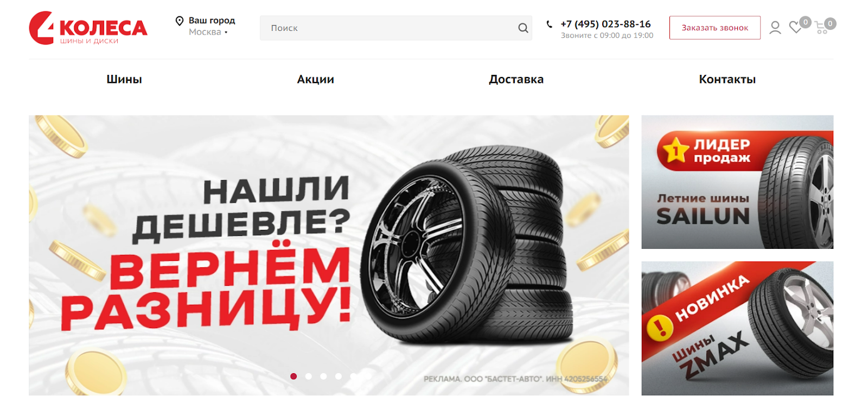Open the Летние шины SAILUN banner

pyautogui.click(x=737, y=182)
